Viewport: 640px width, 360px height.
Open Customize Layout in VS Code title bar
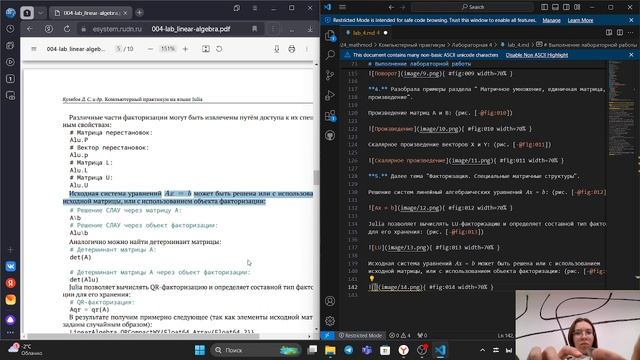click(577, 7)
